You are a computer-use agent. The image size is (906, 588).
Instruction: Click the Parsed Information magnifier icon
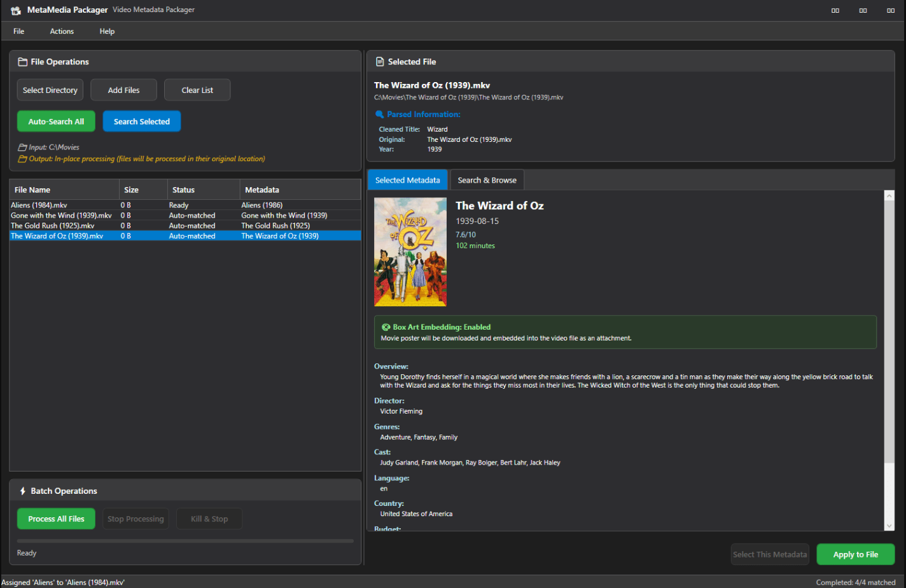(380, 115)
